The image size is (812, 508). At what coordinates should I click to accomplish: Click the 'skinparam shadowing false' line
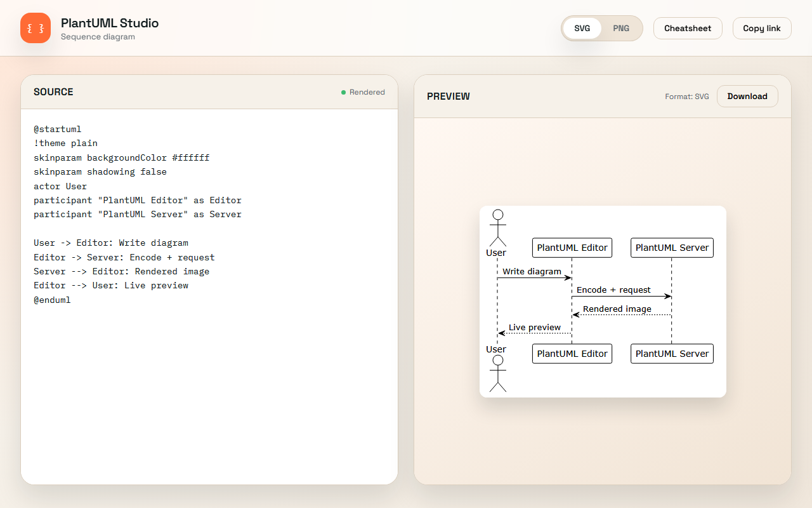100,171
